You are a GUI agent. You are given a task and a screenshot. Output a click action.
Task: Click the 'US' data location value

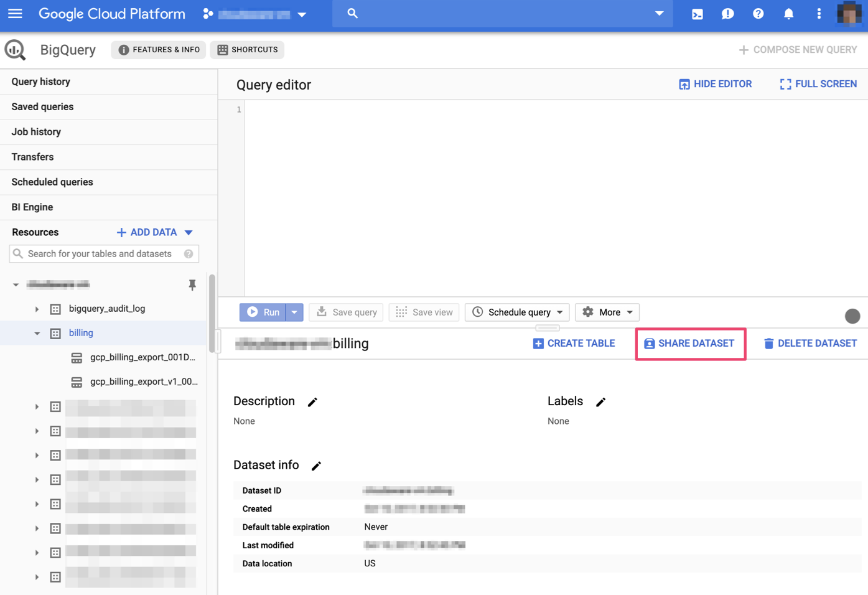tap(370, 563)
